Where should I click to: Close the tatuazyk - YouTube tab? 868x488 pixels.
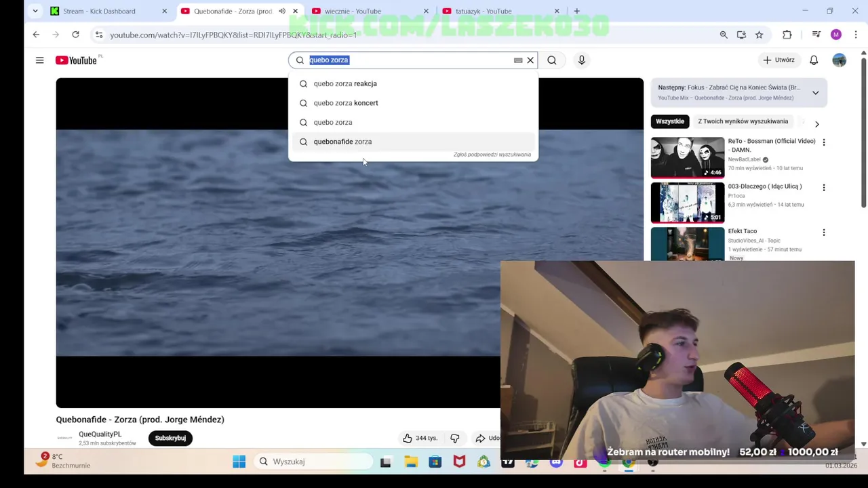point(557,11)
